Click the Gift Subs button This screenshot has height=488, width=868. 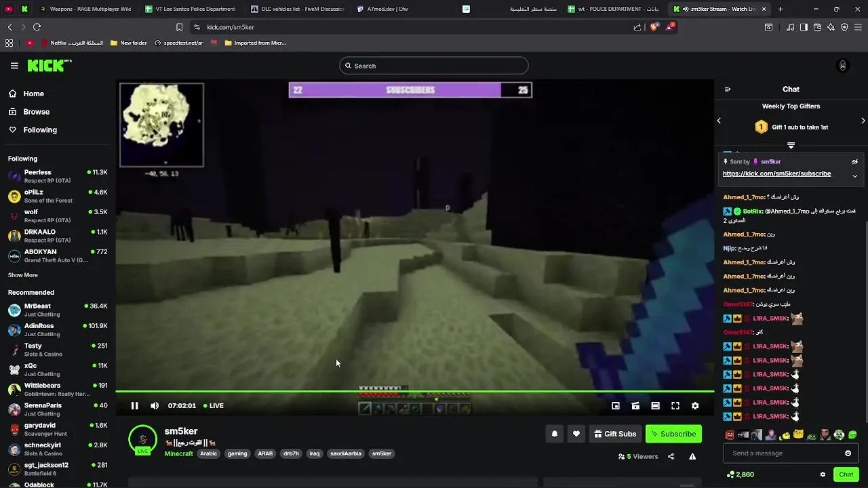coord(615,434)
